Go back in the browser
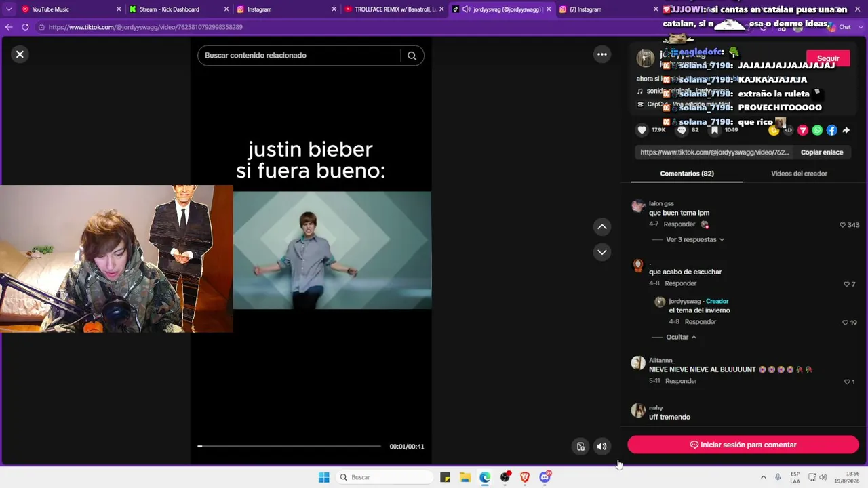 click(9, 27)
